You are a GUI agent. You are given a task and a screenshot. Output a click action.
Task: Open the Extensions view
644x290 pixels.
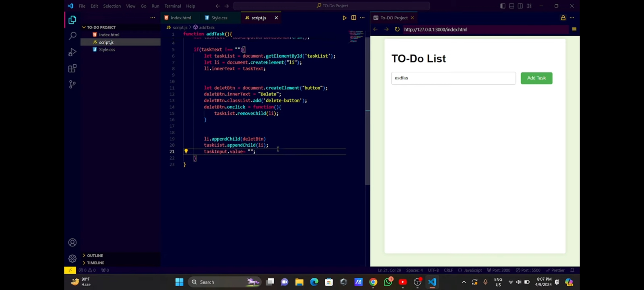[72, 68]
